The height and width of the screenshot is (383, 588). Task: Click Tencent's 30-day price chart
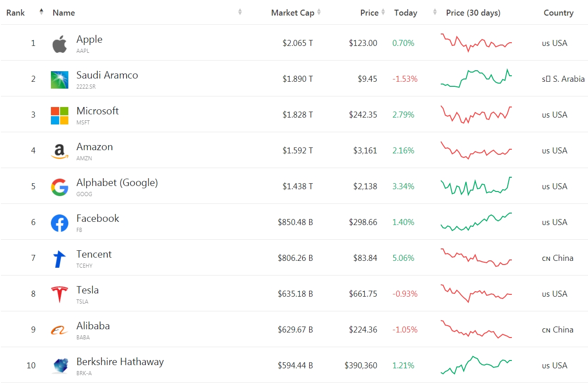(x=476, y=258)
